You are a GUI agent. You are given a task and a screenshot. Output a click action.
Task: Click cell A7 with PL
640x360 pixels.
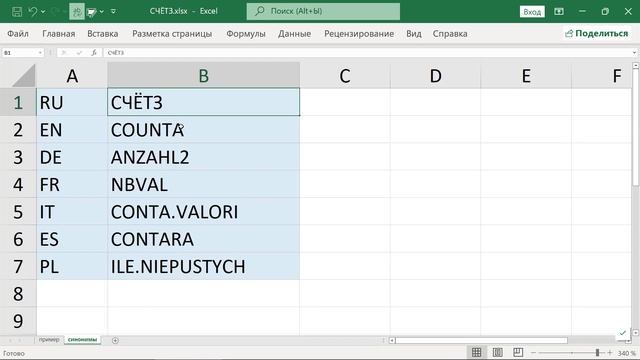[x=72, y=266]
